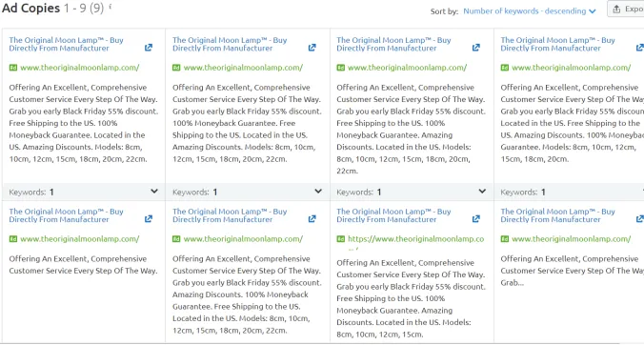
Task: Open ad title link in third top-row card
Action: [393, 44]
